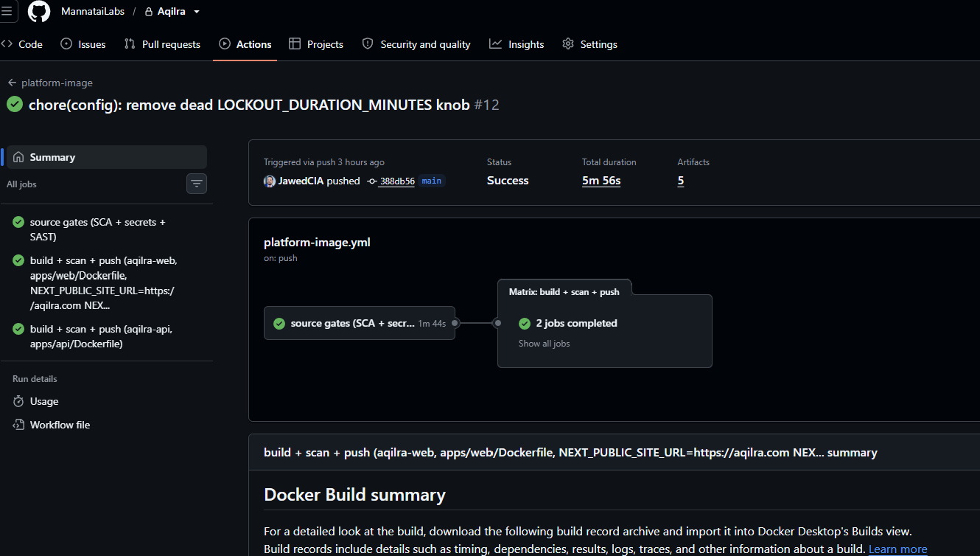The width and height of the screenshot is (980, 556).
Task: Click the back arrow beside platform-image
Action: point(12,83)
